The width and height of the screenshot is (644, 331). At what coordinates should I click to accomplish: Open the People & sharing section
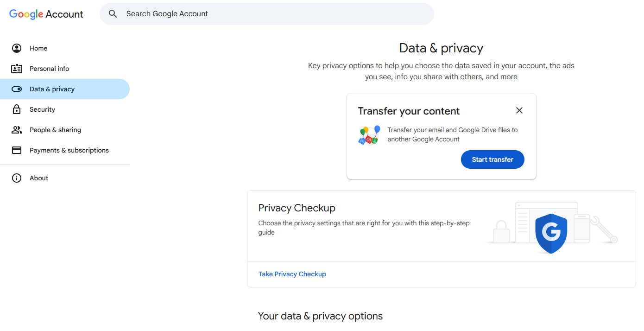pos(55,129)
